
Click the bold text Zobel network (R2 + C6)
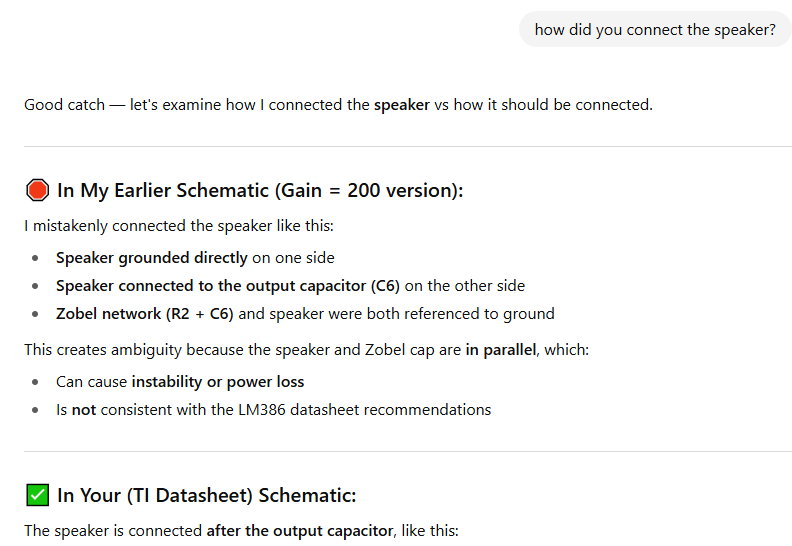(x=145, y=314)
